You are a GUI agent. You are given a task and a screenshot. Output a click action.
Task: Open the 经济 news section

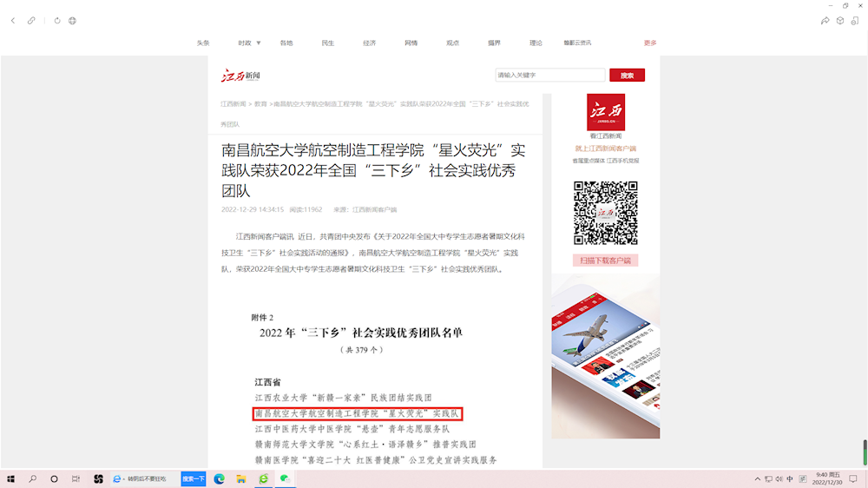(x=370, y=43)
